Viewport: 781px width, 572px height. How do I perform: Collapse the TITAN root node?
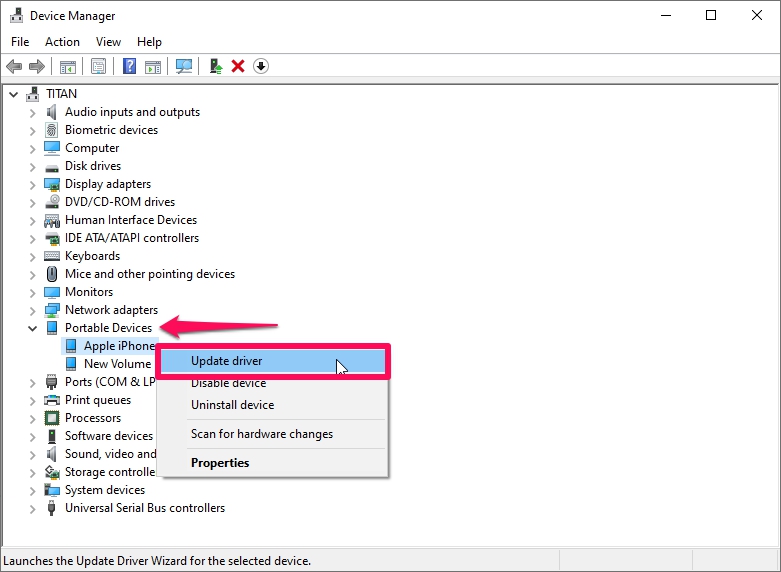[x=13, y=94]
